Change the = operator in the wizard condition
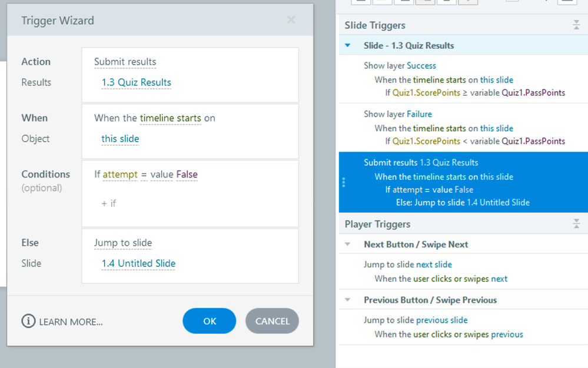 pos(144,175)
